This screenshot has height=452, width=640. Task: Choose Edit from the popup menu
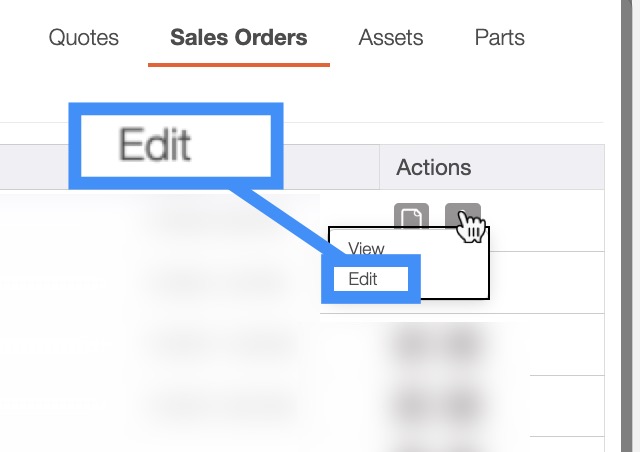[x=363, y=280]
